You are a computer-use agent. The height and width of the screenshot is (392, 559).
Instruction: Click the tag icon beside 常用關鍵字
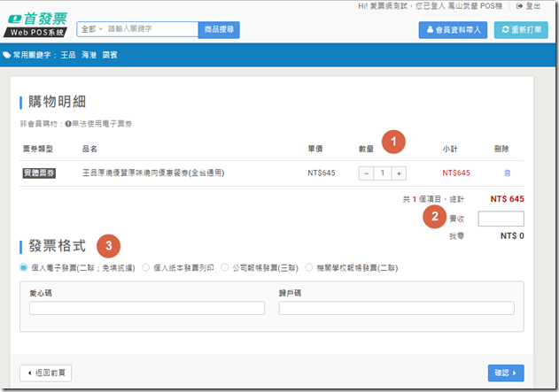tap(7, 55)
